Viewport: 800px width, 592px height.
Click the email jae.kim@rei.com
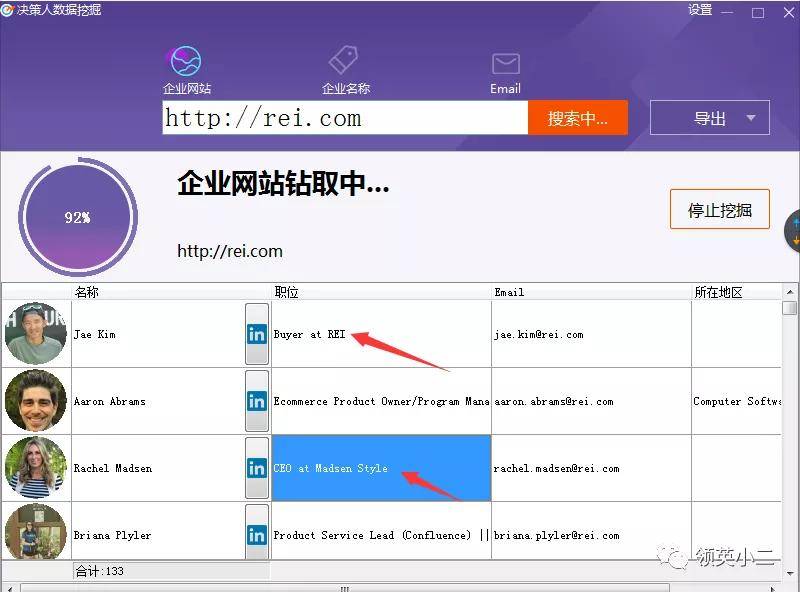click(539, 335)
